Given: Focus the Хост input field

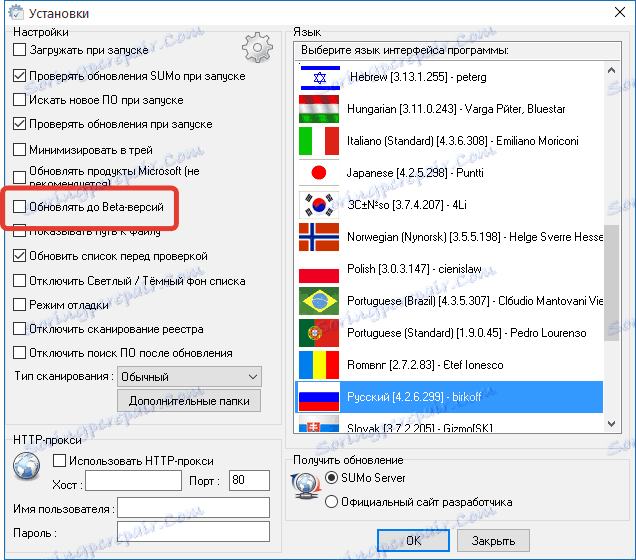Looking at the screenshot, I should tap(133, 481).
